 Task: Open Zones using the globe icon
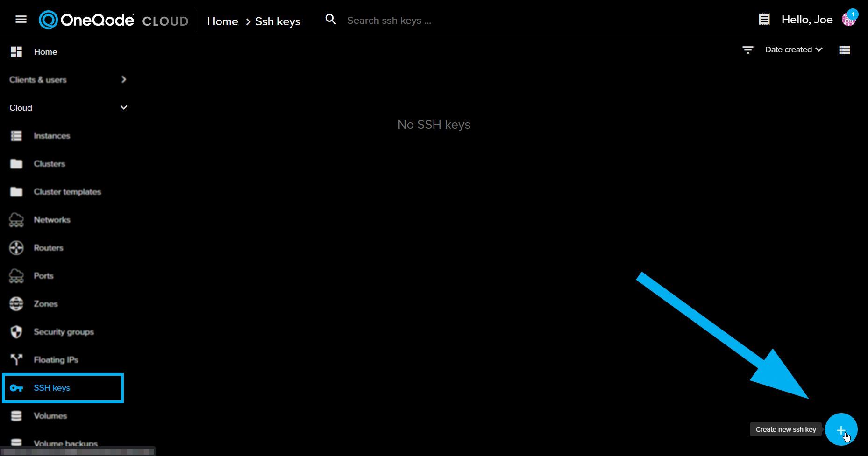coord(16,304)
